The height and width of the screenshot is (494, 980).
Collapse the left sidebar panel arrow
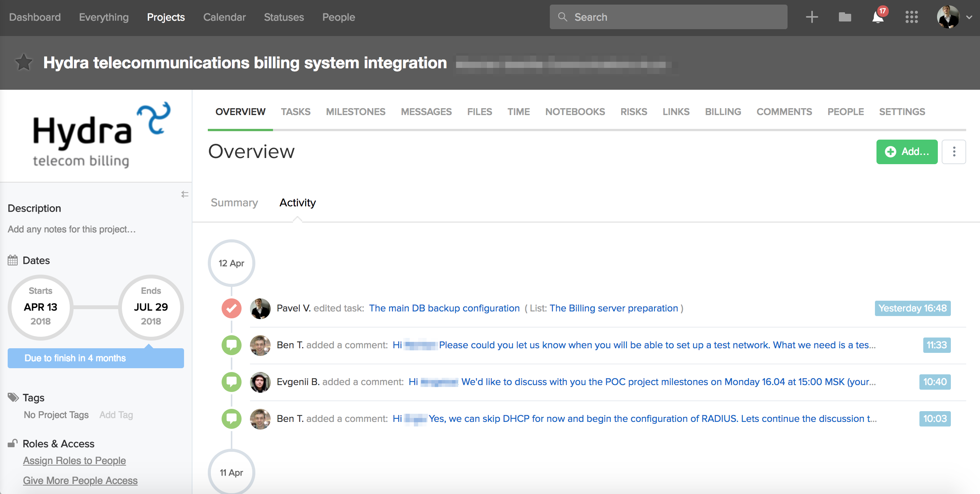185,194
